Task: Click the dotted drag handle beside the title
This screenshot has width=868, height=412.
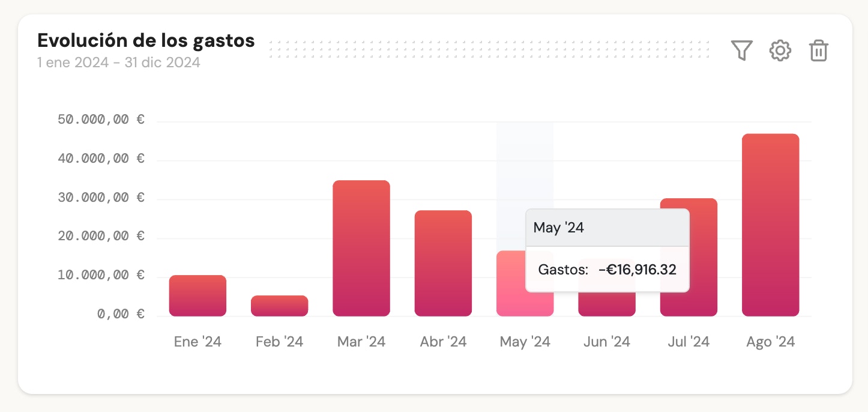Action: (x=489, y=49)
